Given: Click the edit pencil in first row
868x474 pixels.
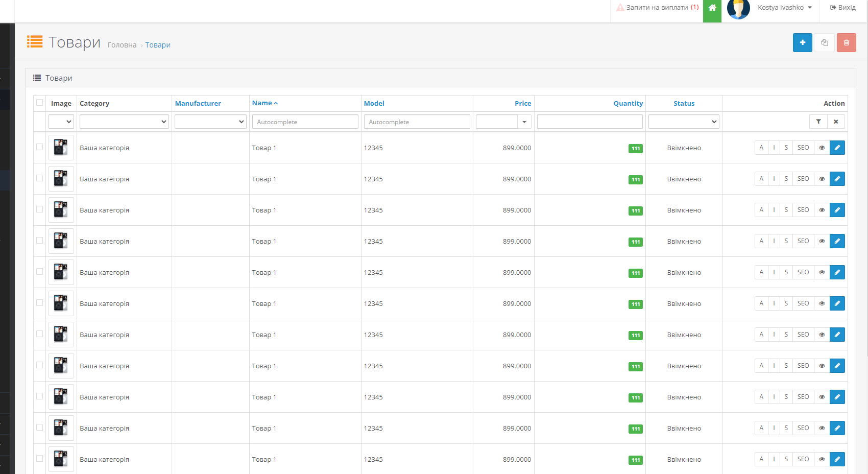Looking at the screenshot, I should coord(837,148).
